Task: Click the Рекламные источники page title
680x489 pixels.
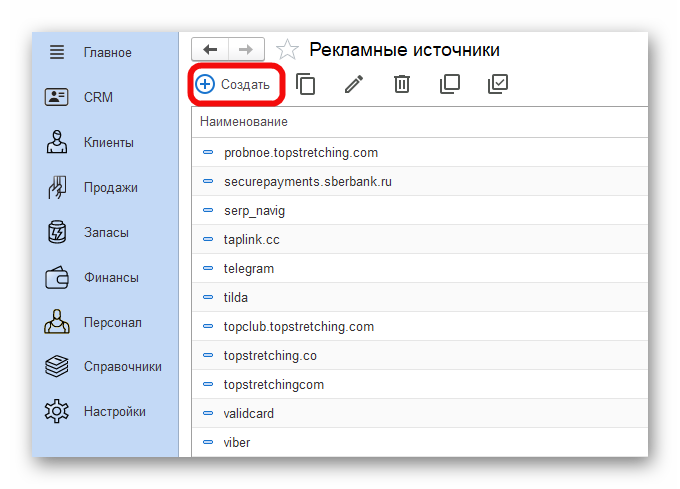Action: point(404,50)
